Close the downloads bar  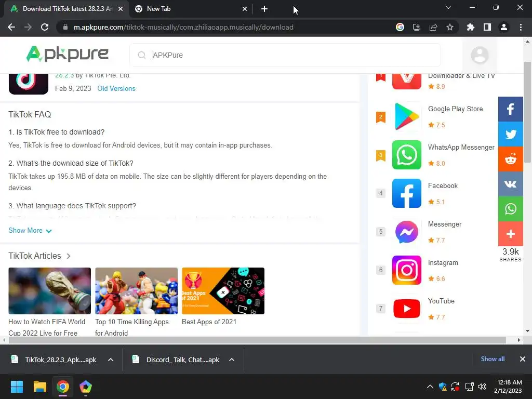tap(523, 359)
